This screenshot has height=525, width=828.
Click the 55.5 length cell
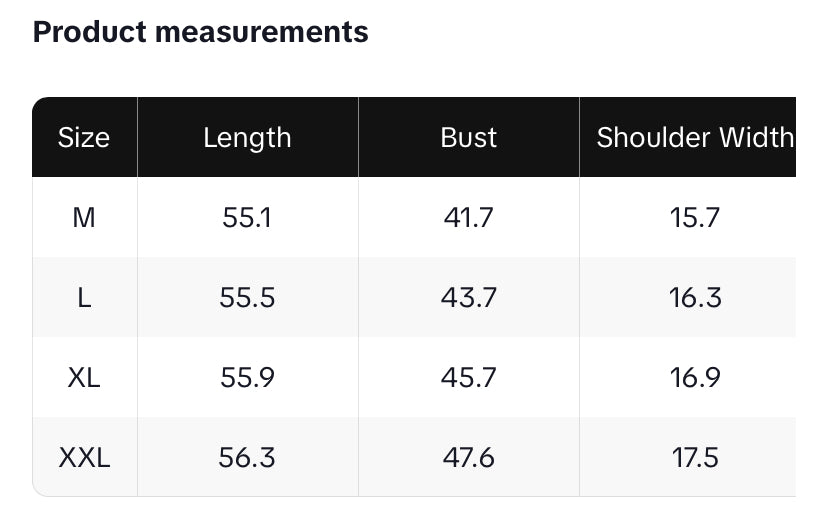click(247, 297)
